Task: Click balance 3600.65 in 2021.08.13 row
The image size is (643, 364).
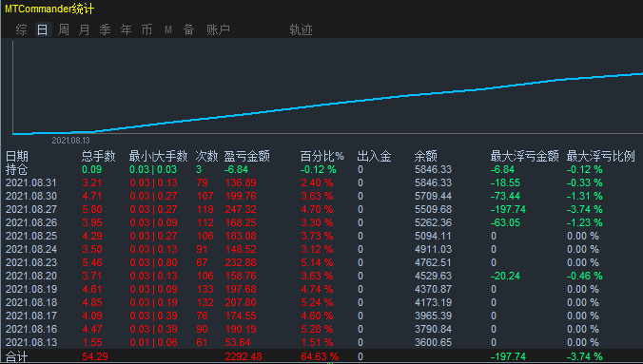Action: coord(433,343)
